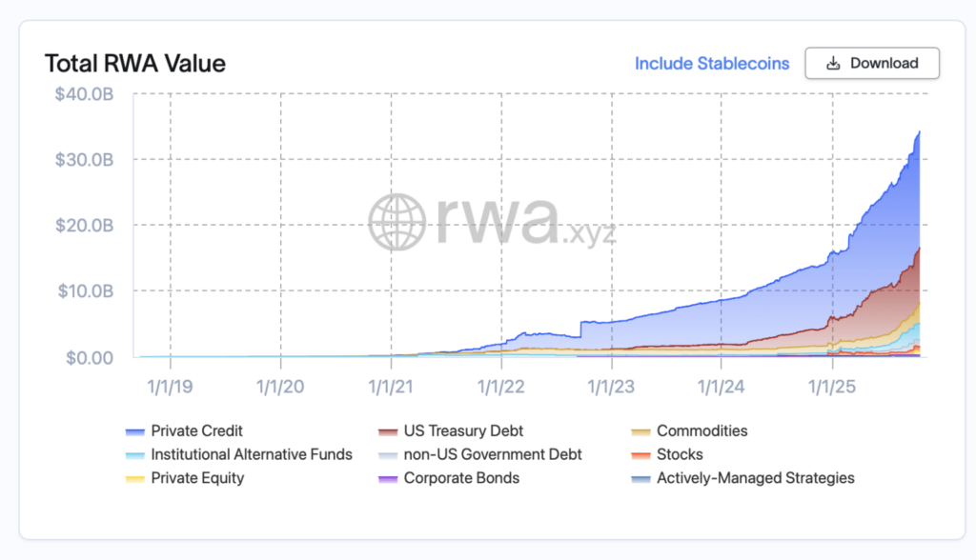This screenshot has height=560, width=976.
Task: Click the 1/1/25 x-axis label
Action: [x=832, y=387]
